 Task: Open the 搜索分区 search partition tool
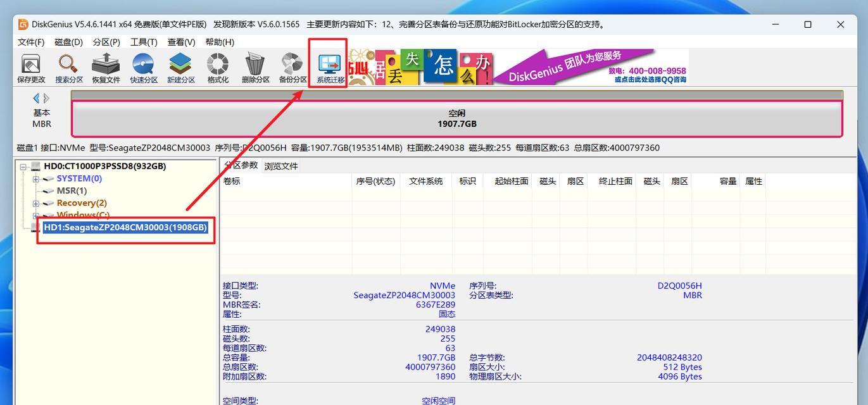coord(68,68)
